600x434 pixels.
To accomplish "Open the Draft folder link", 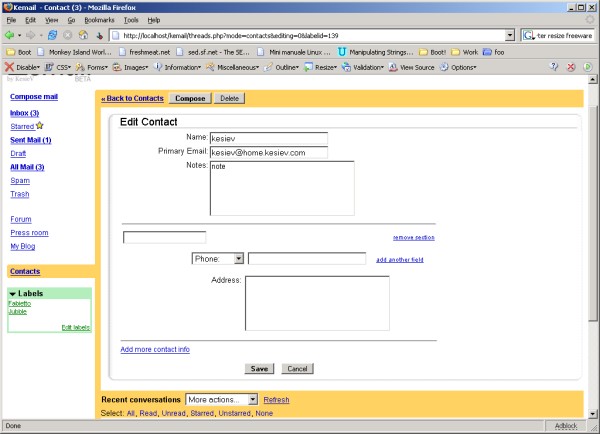I will point(18,153).
